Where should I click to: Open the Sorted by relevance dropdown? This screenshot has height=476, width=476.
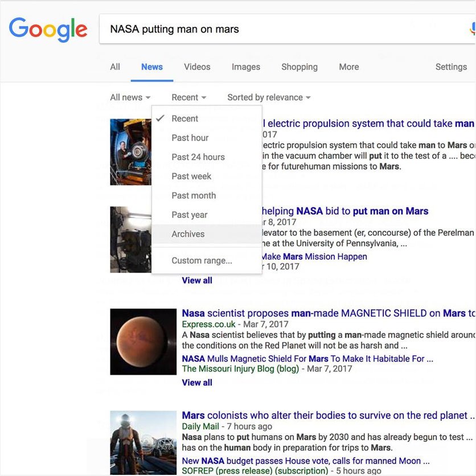pos(269,97)
